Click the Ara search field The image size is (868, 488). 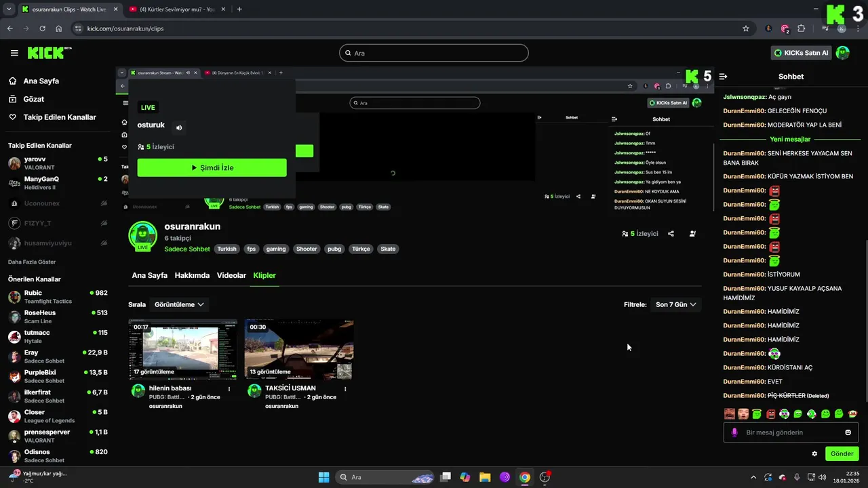coord(434,53)
